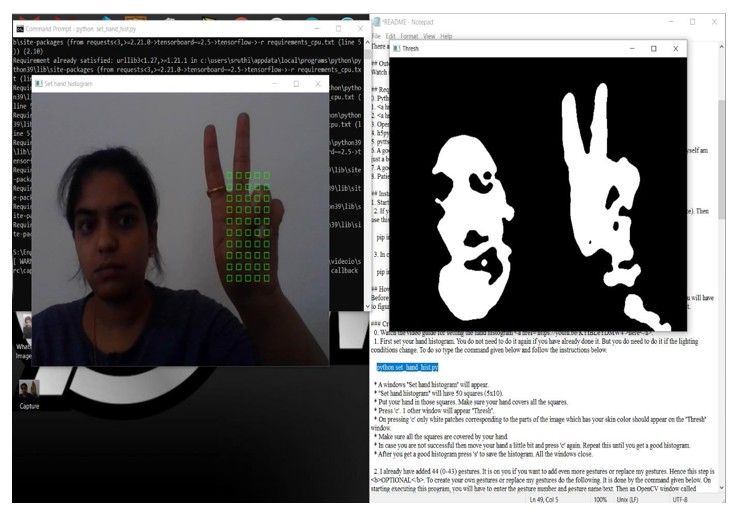Maximize the Command Prompt window

[x=338, y=28]
